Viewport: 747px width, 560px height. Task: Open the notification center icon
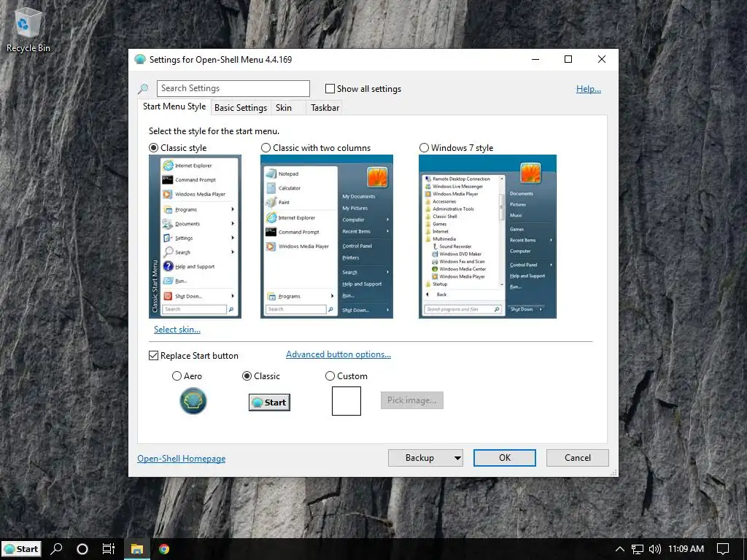(x=723, y=549)
